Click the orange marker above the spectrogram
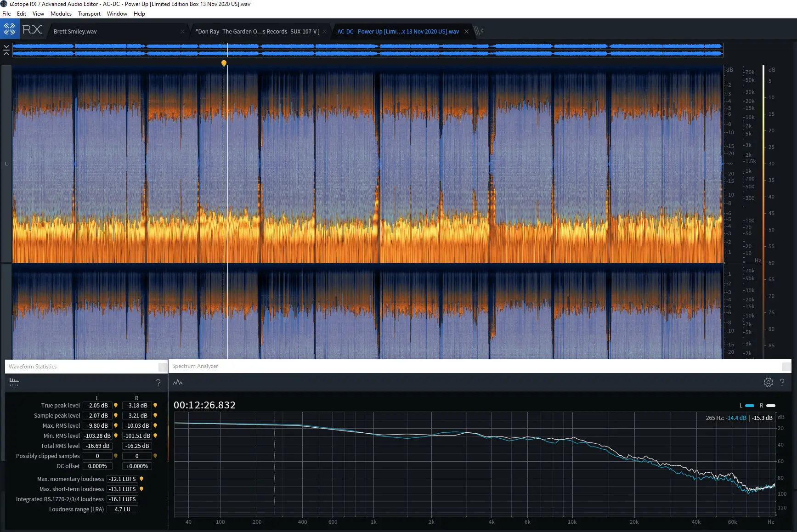Screen dimensions: 797x532 (224, 63)
